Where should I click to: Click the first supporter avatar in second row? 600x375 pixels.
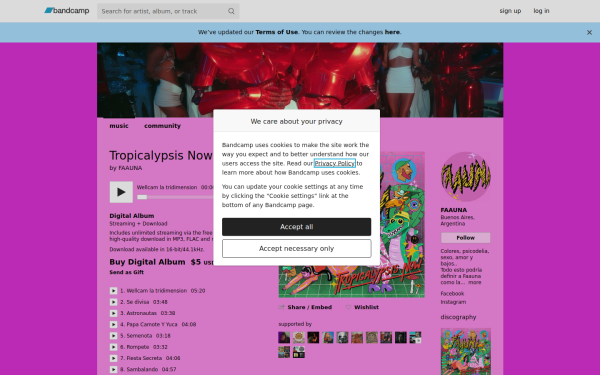pos(284,352)
